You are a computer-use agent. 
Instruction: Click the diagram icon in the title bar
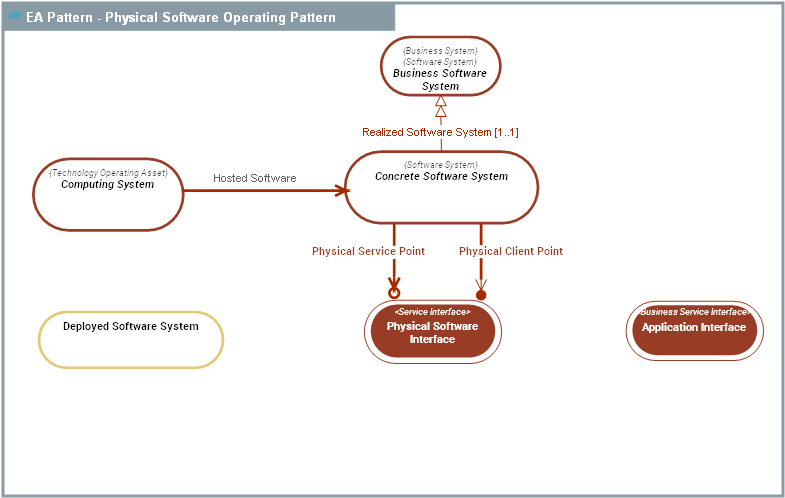pos(15,17)
